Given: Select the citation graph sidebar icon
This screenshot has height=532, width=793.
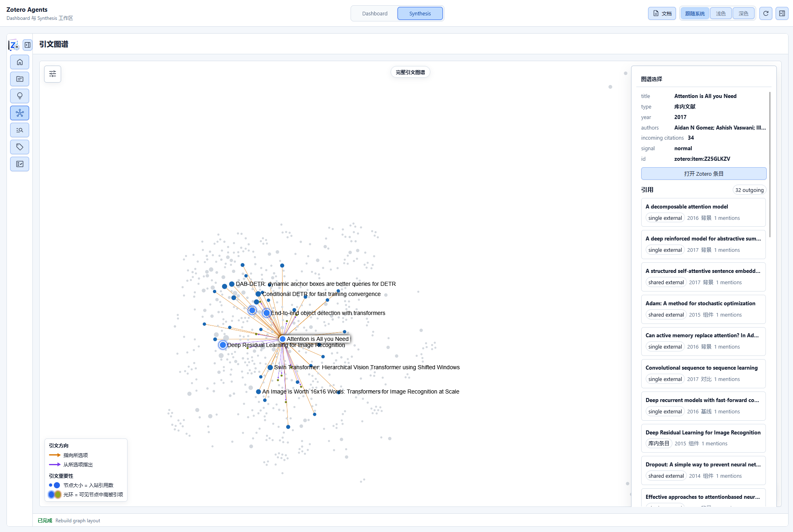Looking at the screenshot, I should coord(19,113).
